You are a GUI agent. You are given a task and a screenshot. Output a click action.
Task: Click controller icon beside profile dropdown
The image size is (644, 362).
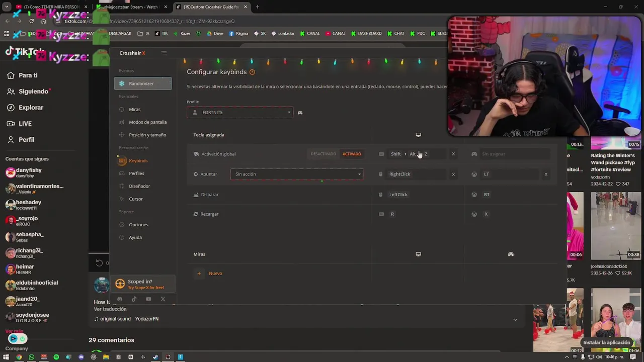(300, 113)
